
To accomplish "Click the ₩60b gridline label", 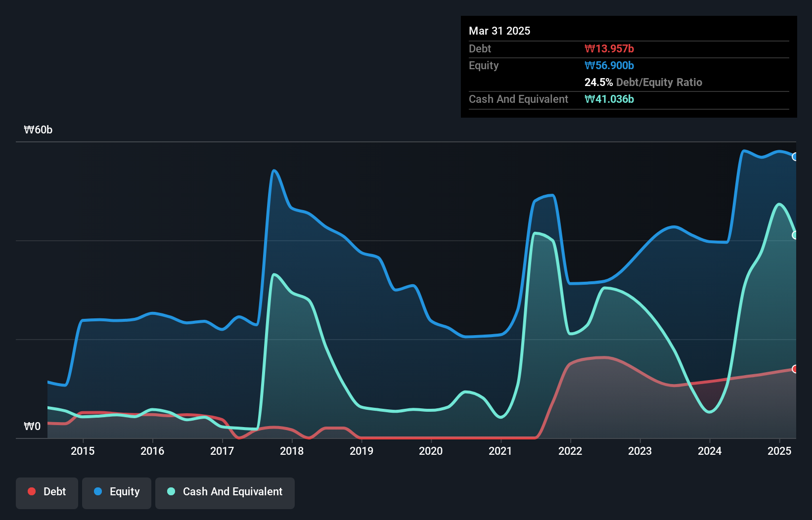I will (x=38, y=130).
